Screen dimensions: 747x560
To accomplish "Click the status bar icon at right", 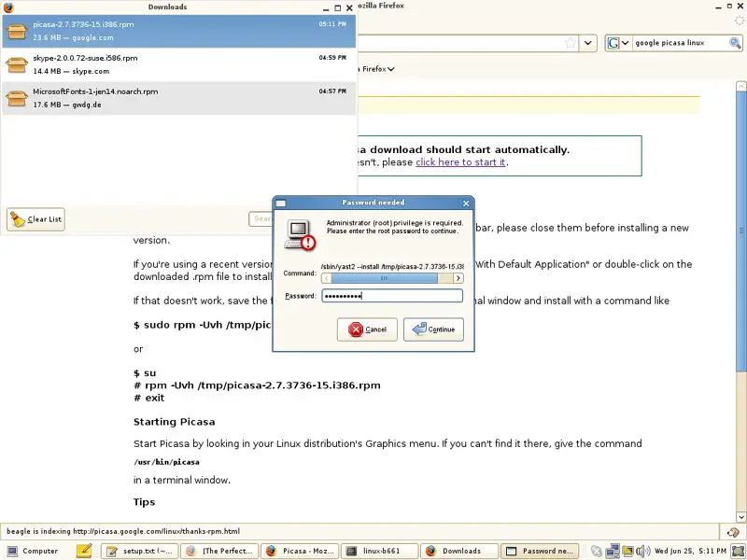I will (733, 532).
